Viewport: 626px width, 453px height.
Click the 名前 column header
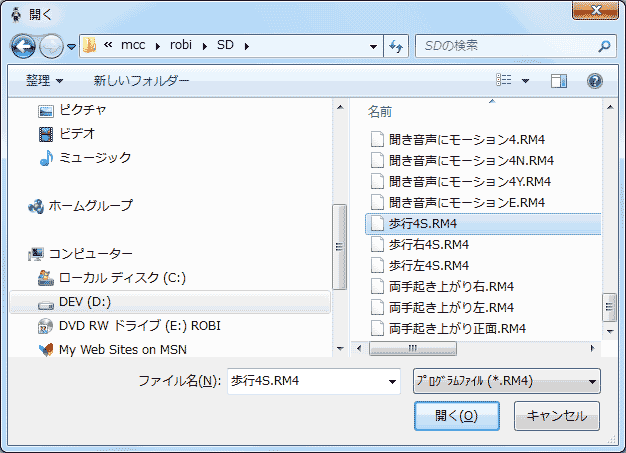coord(379,112)
